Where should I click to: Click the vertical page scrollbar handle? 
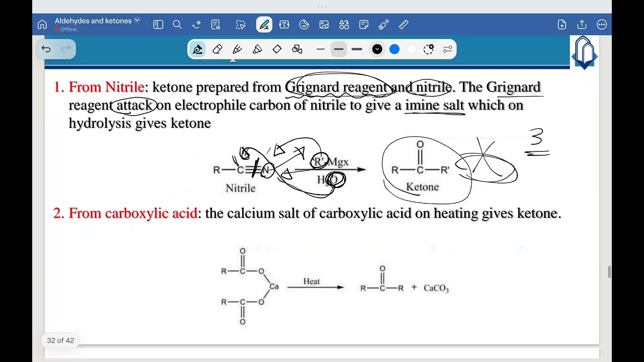click(x=610, y=272)
